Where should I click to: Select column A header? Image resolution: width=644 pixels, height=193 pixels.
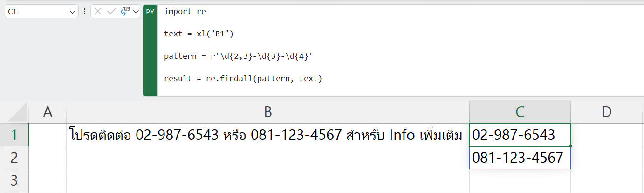point(48,111)
